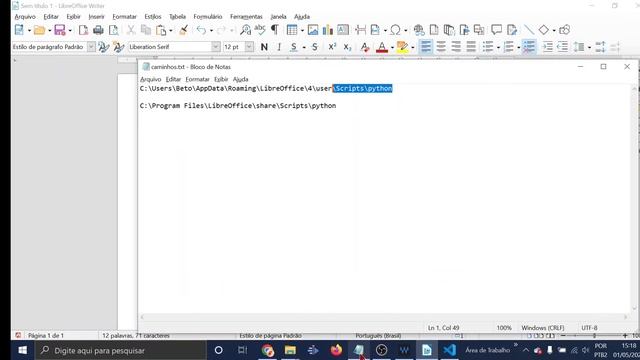Open the 12 pt font size dropdown
The height and width of the screenshot is (360, 640).
point(249,47)
